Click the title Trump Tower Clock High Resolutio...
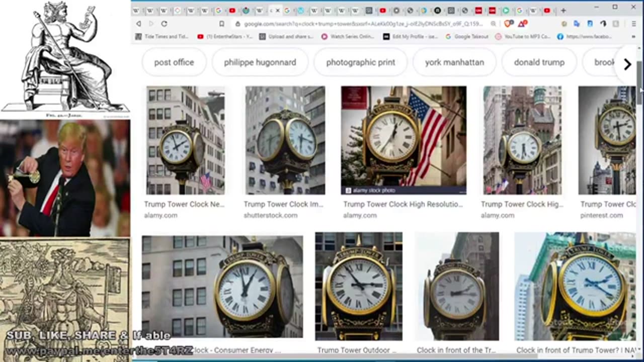 tap(403, 204)
